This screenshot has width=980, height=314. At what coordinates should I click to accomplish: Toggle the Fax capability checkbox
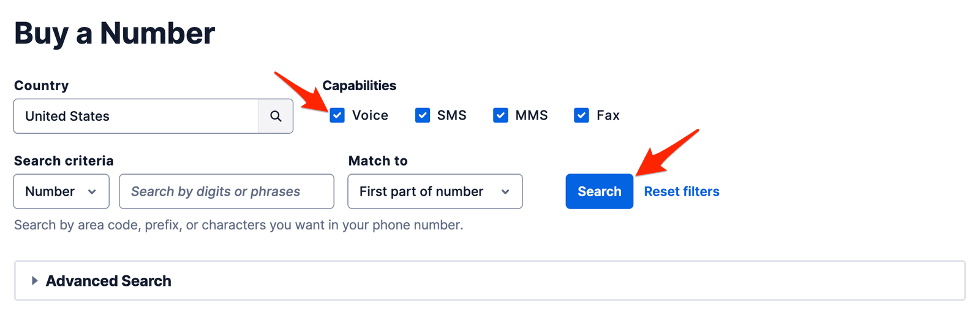pos(581,115)
